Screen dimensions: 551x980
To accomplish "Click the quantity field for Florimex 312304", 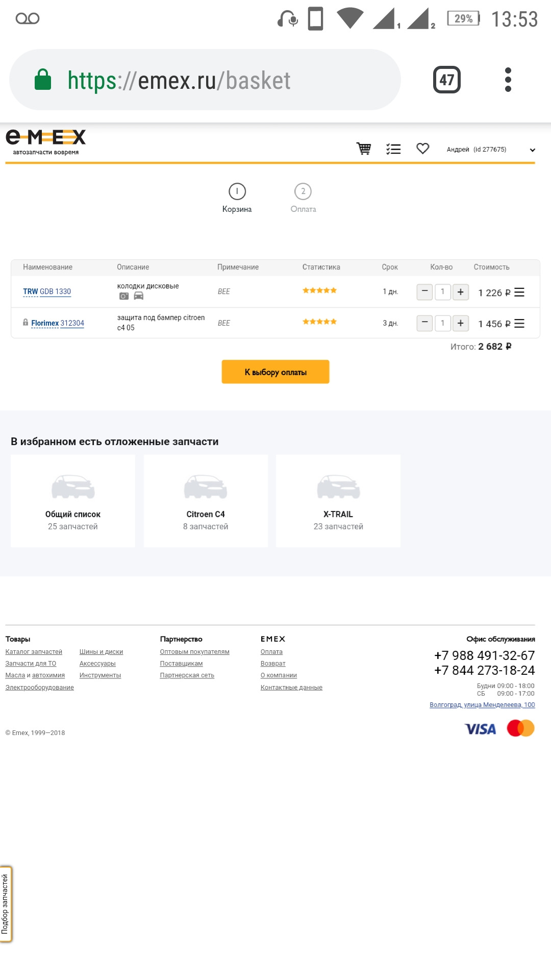I will point(442,323).
